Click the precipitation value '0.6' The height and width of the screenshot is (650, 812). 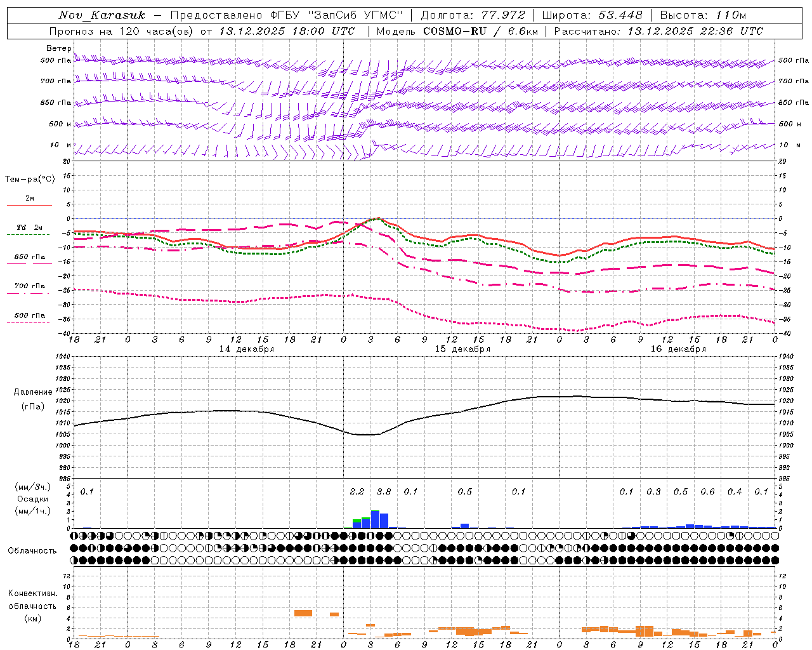click(707, 491)
